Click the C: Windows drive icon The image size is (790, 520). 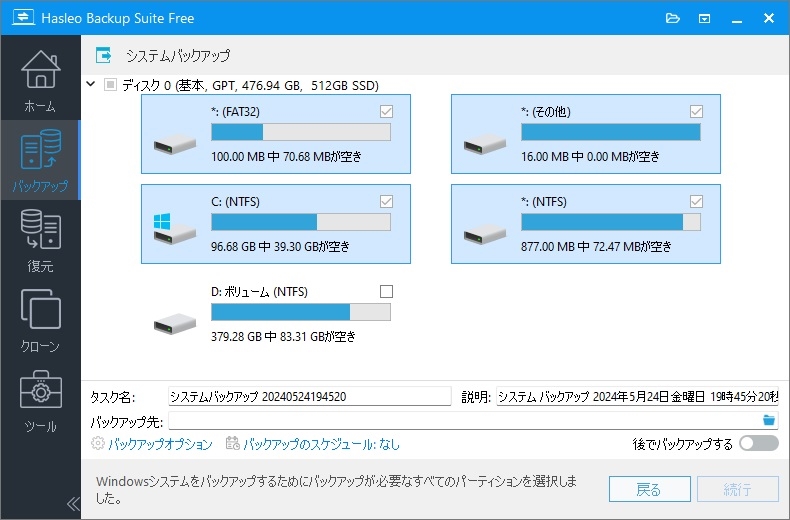[175, 229]
